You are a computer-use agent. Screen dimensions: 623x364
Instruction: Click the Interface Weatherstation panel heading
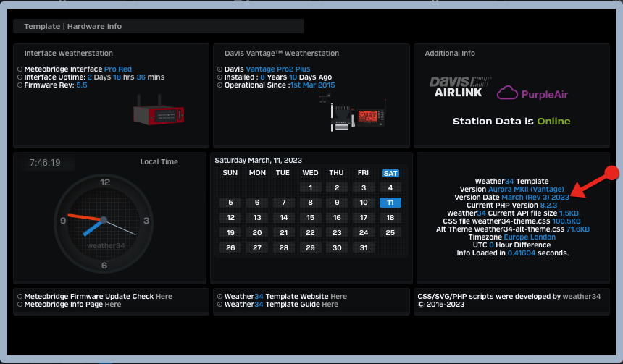(68, 54)
